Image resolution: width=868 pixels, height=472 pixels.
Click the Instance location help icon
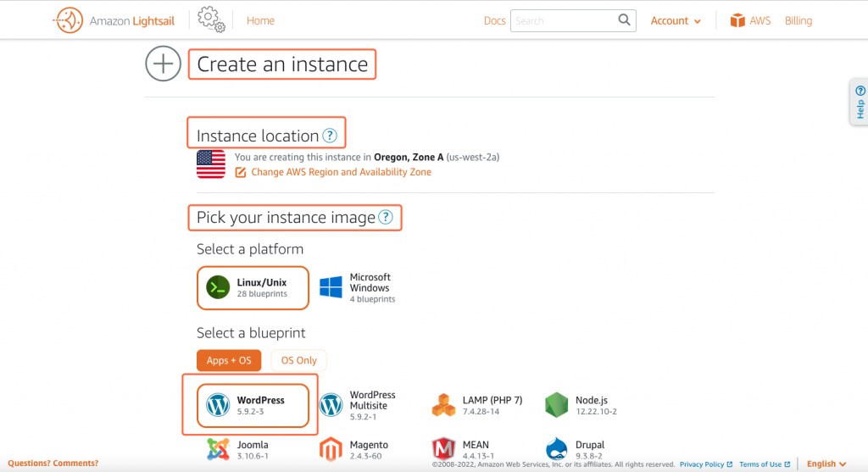[330, 136]
